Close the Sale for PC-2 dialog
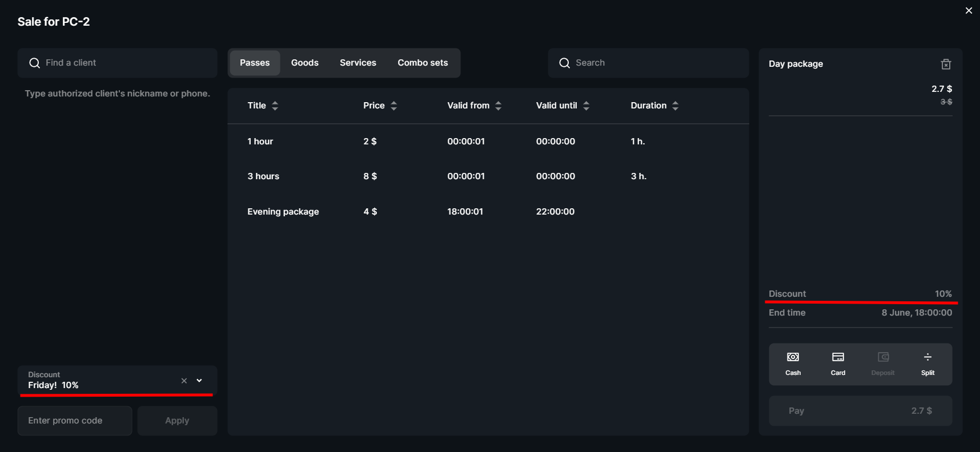980x452 pixels. pos(969,11)
